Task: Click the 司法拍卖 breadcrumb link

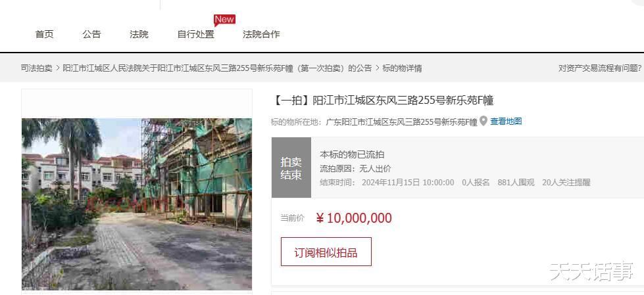Action: (x=37, y=68)
